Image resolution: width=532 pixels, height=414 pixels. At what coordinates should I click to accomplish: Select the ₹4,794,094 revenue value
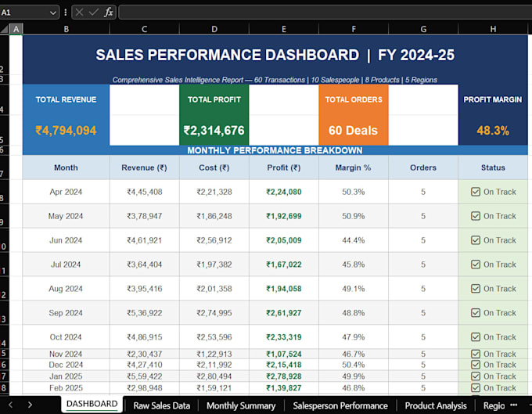click(66, 131)
